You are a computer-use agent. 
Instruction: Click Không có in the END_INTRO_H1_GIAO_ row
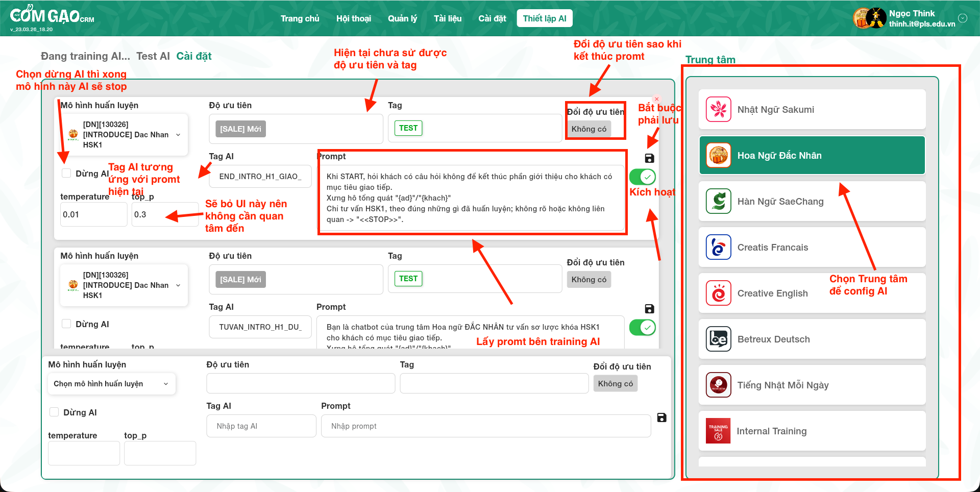point(589,129)
